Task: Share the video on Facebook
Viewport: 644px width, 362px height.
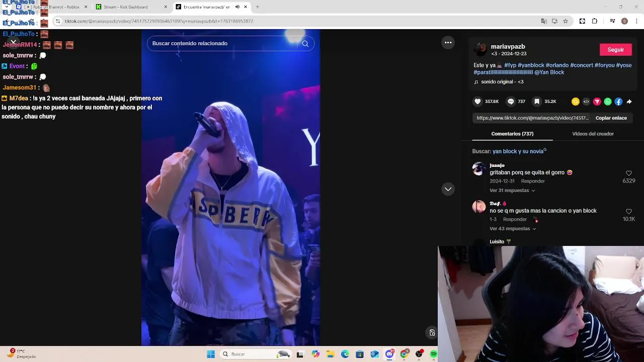Action: [618, 102]
